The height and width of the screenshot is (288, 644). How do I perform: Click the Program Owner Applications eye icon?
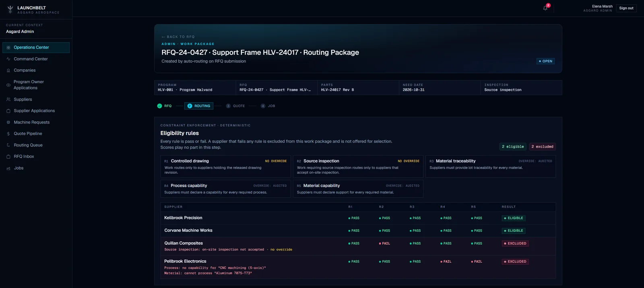click(8, 85)
